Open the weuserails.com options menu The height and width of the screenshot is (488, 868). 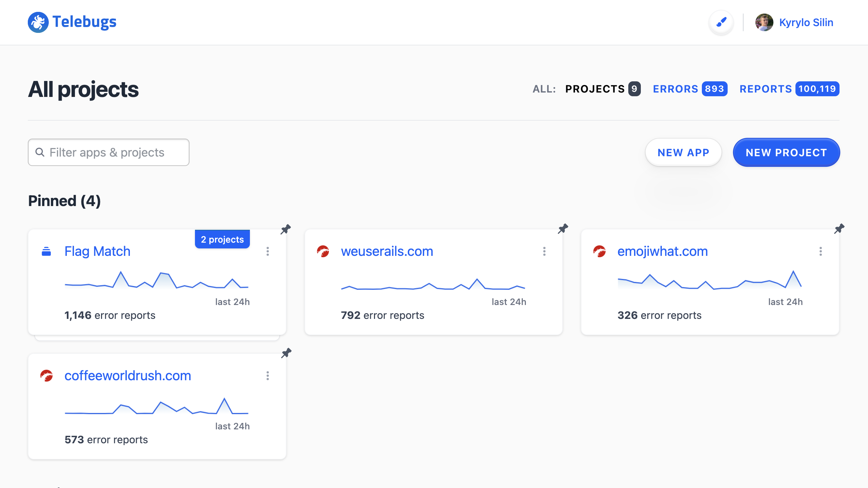pos(544,251)
